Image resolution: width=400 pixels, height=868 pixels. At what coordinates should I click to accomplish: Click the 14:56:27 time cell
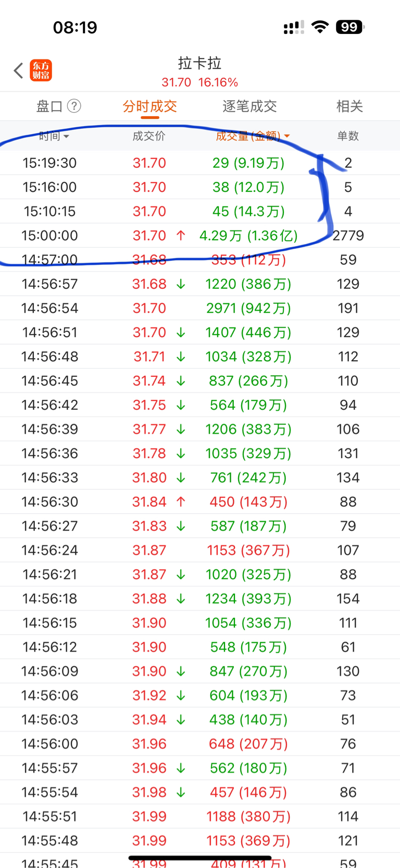point(49,526)
